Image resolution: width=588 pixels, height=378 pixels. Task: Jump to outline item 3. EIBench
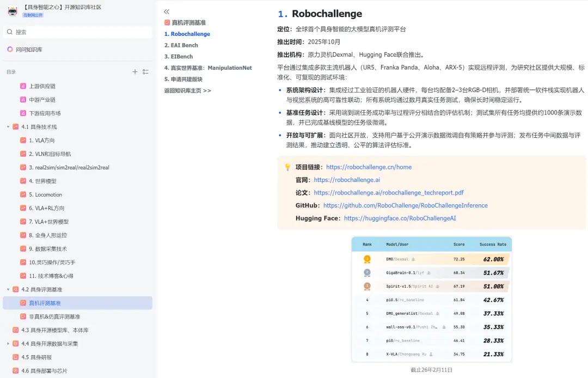pyautogui.click(x=179, y=56)
